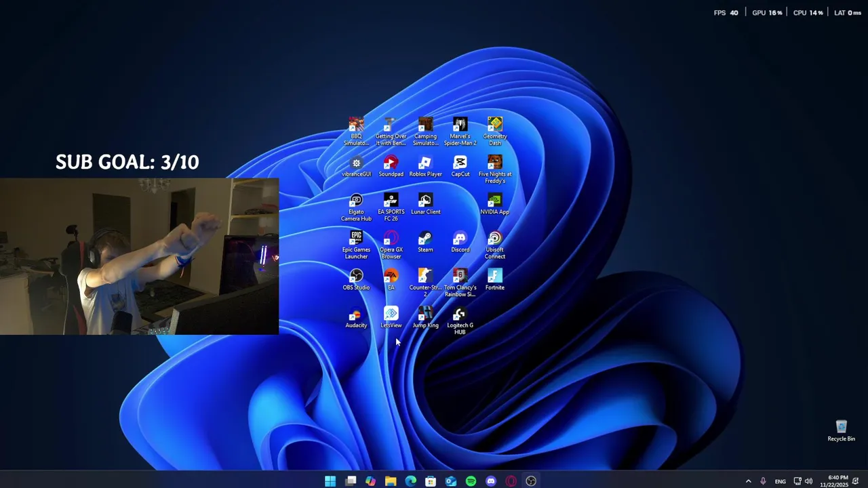Viewport: 868px width, 488px height.
Task: Select the Camping Simulator desktop icon
Action: 425,131
